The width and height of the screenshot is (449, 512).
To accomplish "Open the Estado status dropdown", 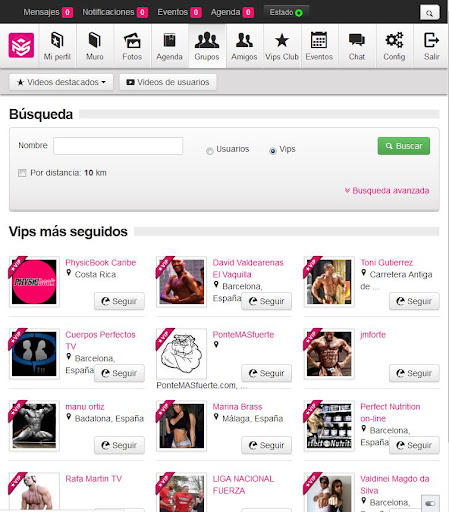I will (286, 12).
